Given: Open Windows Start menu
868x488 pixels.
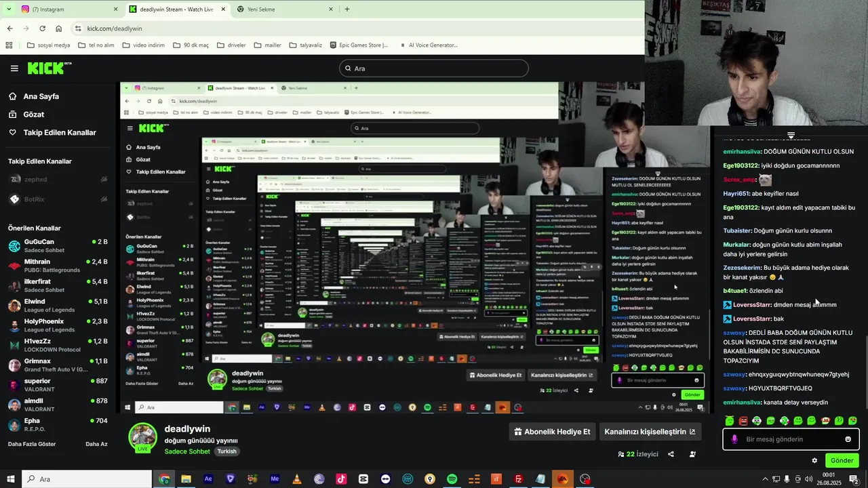Looking at the screenshot, I should (x=10, y=479).
